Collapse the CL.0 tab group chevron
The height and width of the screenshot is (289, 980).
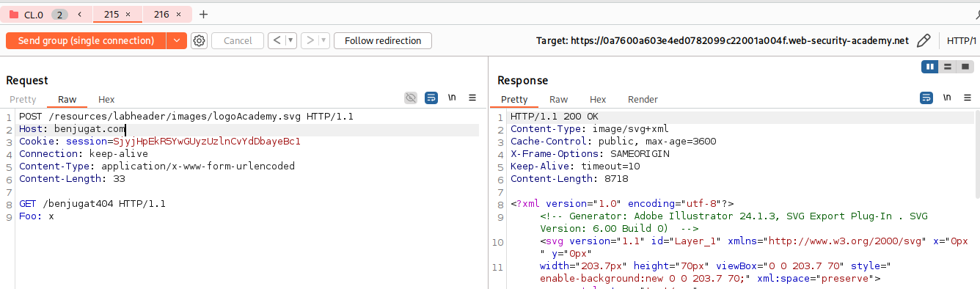[x=79, y=14]
